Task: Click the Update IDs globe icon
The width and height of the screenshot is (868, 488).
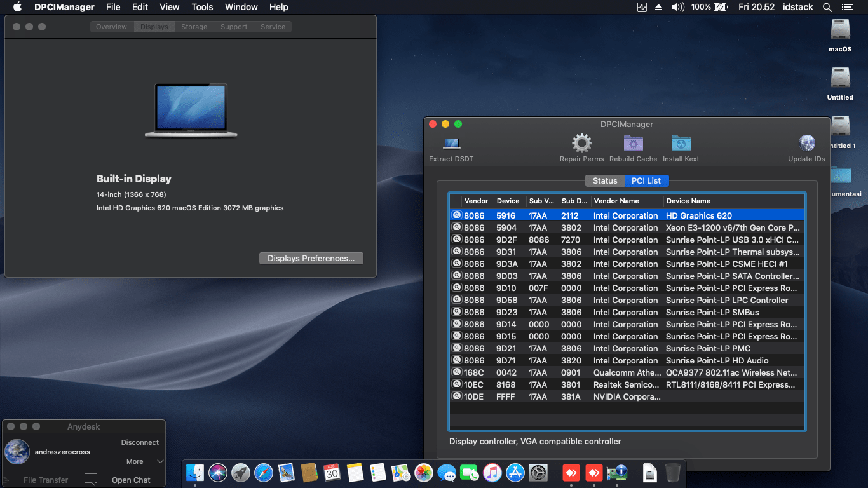Action: pyautogui.click(x=806, y=144)
